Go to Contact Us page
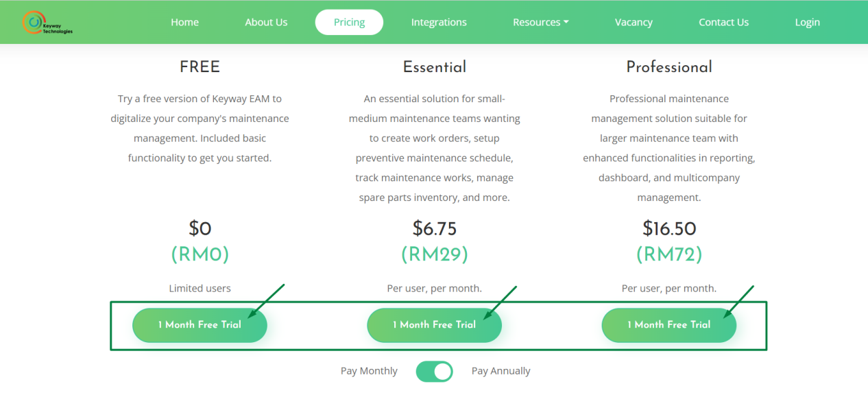 [x=723, y=22]
